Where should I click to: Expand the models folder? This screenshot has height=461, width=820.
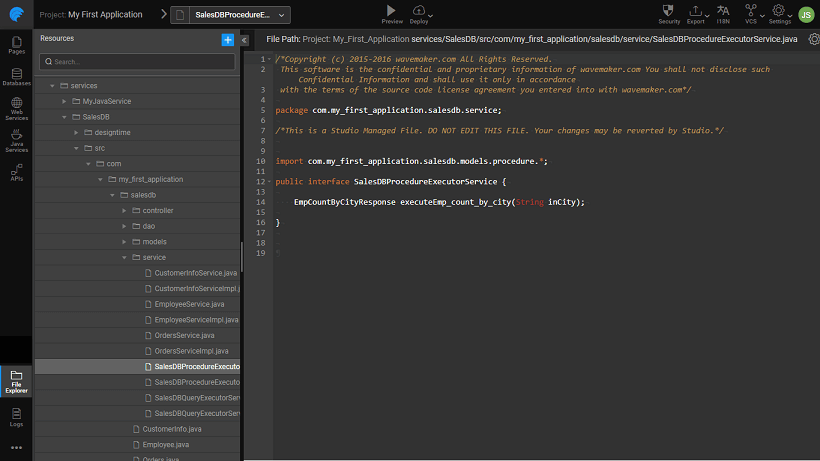click(x=124, y=242)
